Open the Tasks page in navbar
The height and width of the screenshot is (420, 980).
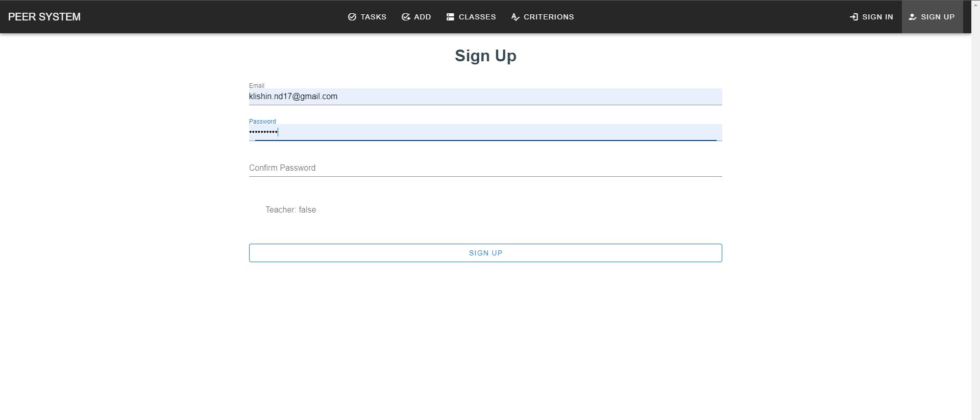(367, 17)
